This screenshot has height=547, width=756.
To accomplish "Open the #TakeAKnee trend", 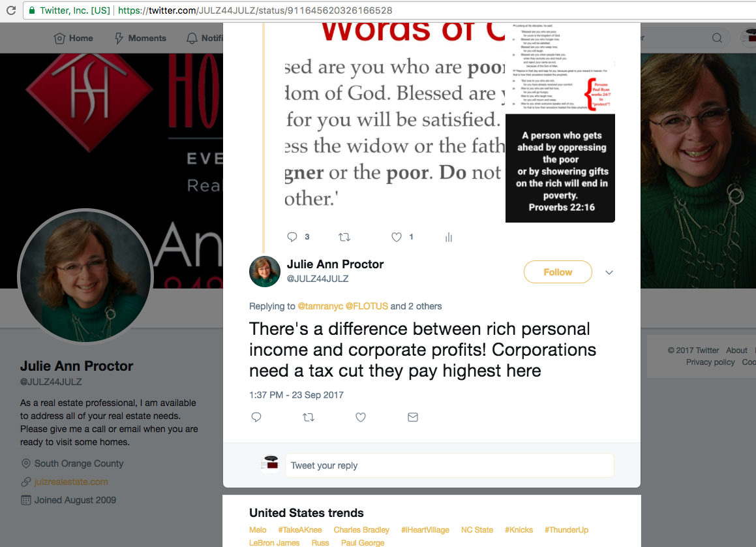I will click(300, 529).
